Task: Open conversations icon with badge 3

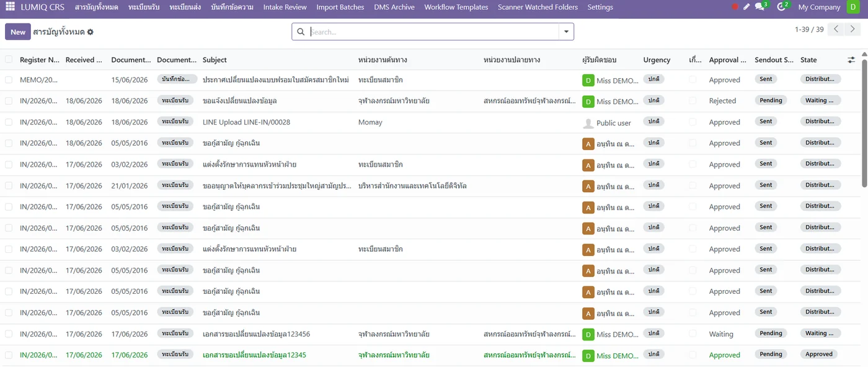Action: (761, 7)
